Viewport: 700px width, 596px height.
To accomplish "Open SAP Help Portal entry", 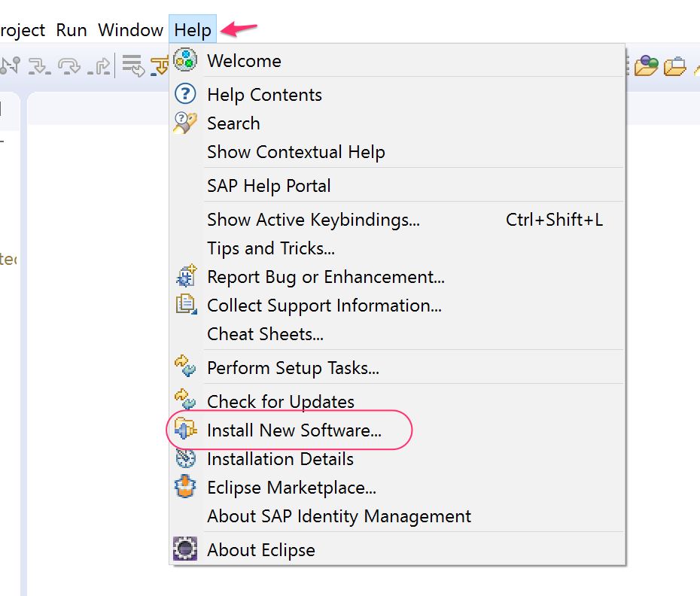I will (x=269, y=186).
